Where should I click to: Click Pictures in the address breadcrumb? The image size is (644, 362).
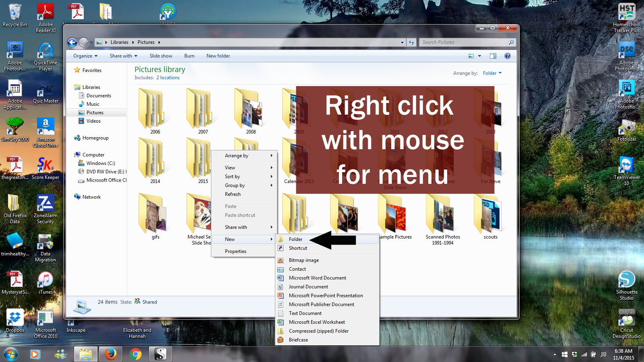(x=146, y=42)
